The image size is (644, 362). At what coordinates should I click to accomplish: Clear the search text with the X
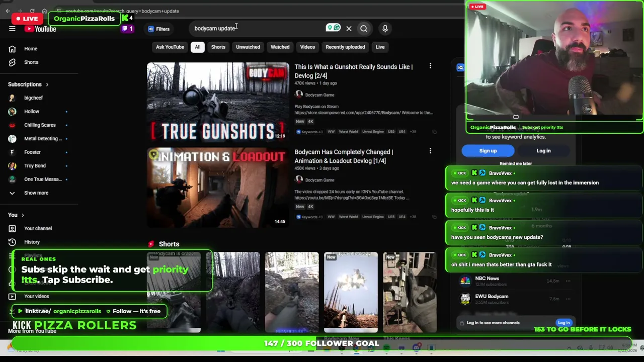tap(349, 29)
